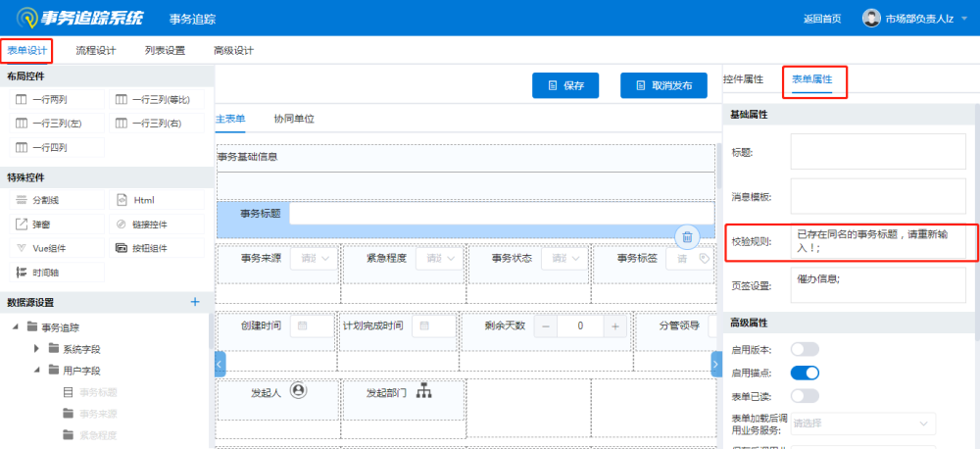Image resolution: width=980 pixels, height=449 pixels.
Task: Increase 剩余天数 with plus stepper
Action: coord(615,325)
